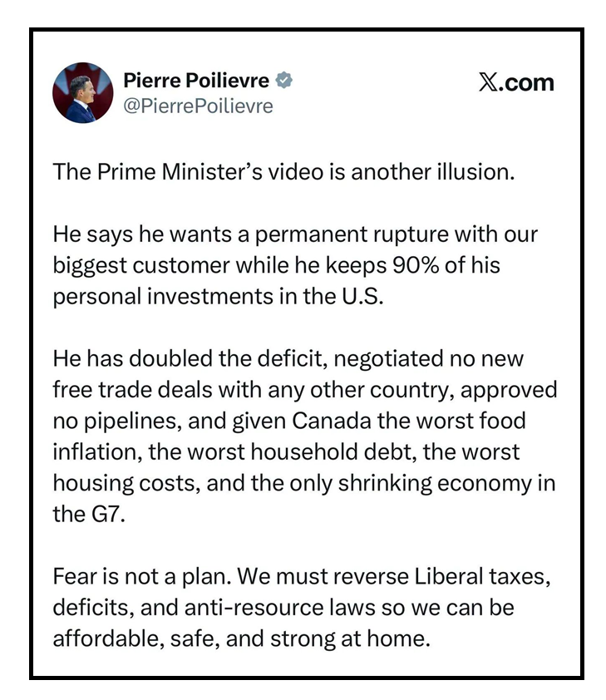Select the line starting "deficits, and anti-resource laws"
The image size is (606, 700).
click(x=283, y=609)
